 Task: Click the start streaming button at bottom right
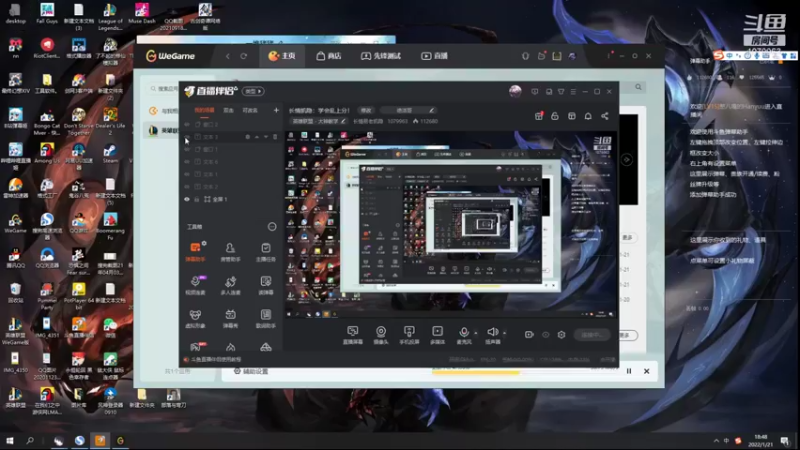592,335
